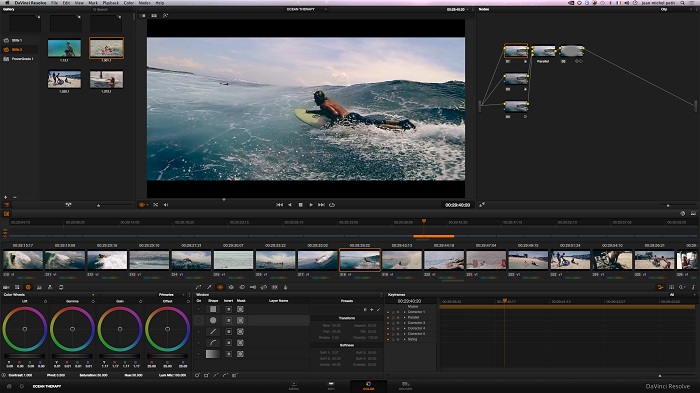This screenshot has width=700, height=393.
Task: Enable the Circle window shape
Action: tap(213, 320)
